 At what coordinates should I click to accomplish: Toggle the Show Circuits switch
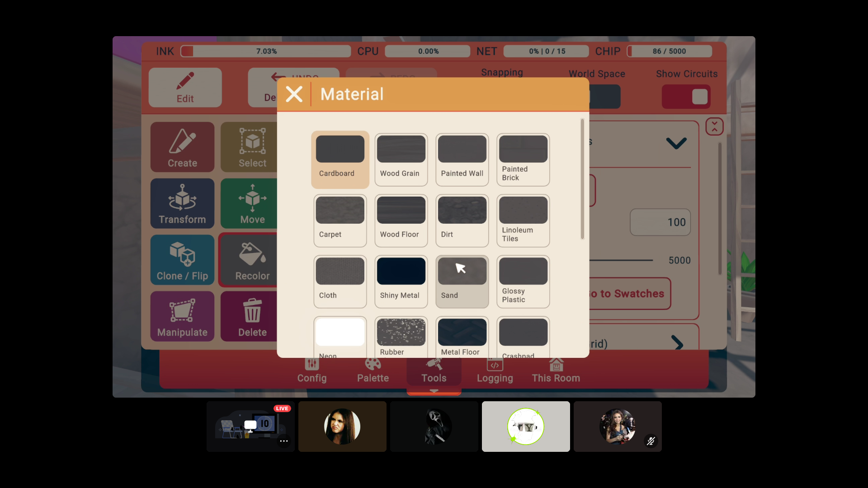click(x=686, y=97)
